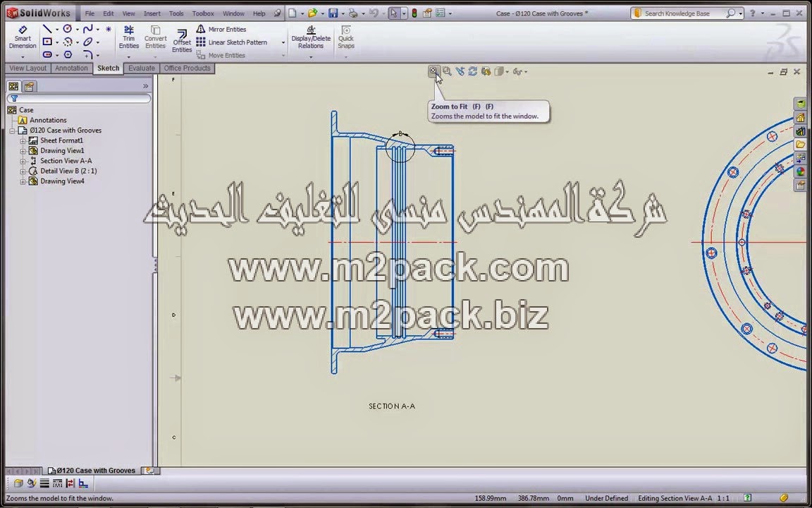Open the Line tool dropdown arrow
The width and height of the screenshot is (812, 508).
[x=57, y=30]
